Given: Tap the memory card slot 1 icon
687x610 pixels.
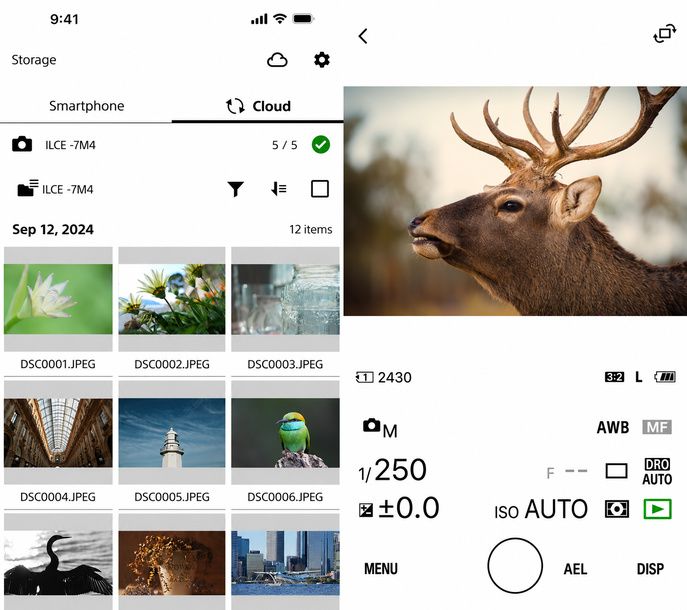Looking at the screenshot, I should pyautogui.click(x=364, y=377).
